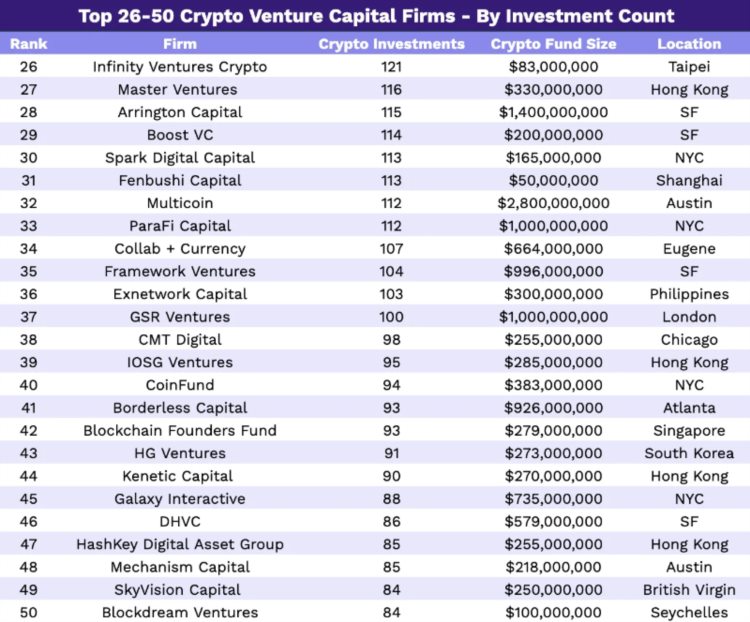Click the table title text
Viewport: 750px width, 622px height.
coord(376,16)
